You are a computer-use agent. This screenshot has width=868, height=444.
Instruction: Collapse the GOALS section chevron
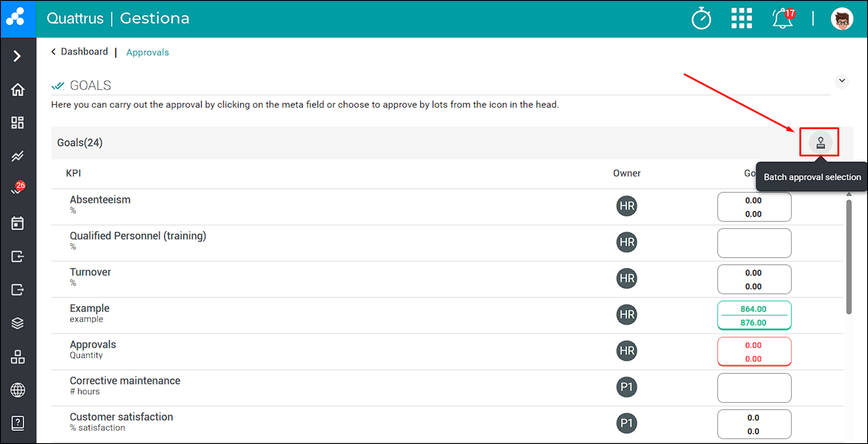point(842,81)
